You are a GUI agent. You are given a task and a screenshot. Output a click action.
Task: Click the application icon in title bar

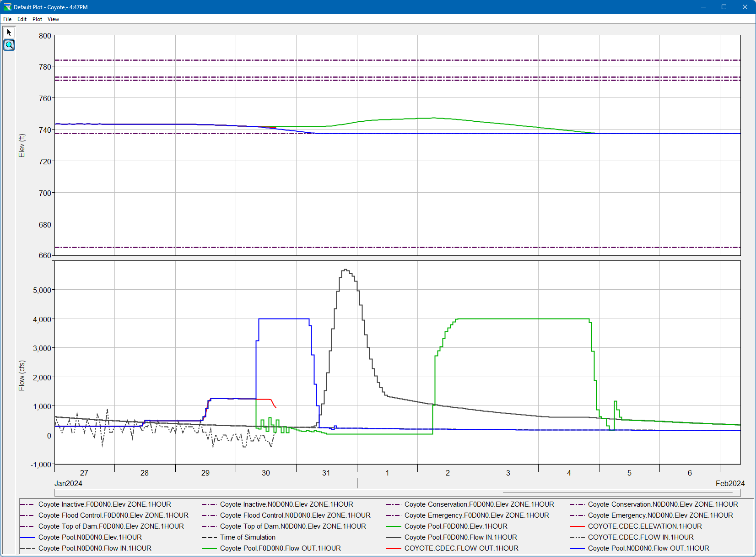[x=7, y=7]
